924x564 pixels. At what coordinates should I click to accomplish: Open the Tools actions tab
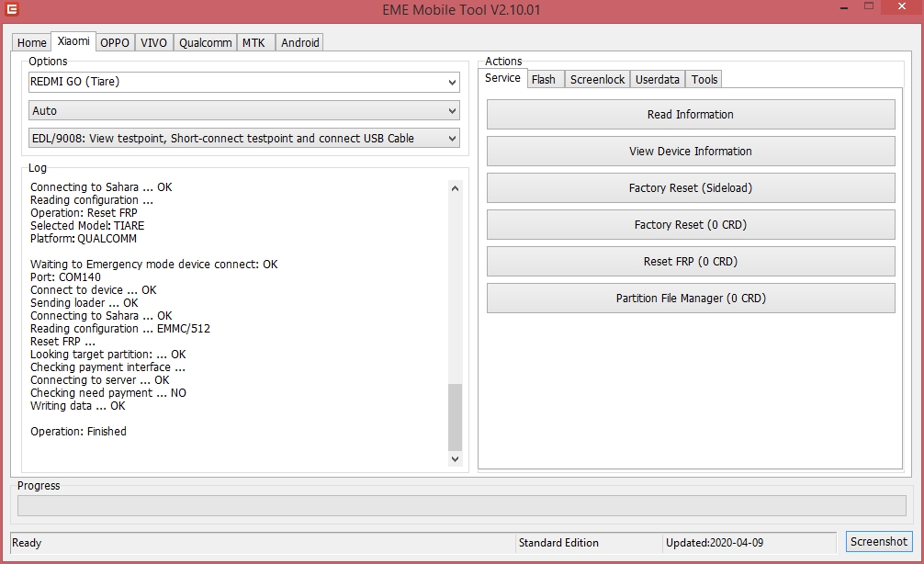coord(704,79)
